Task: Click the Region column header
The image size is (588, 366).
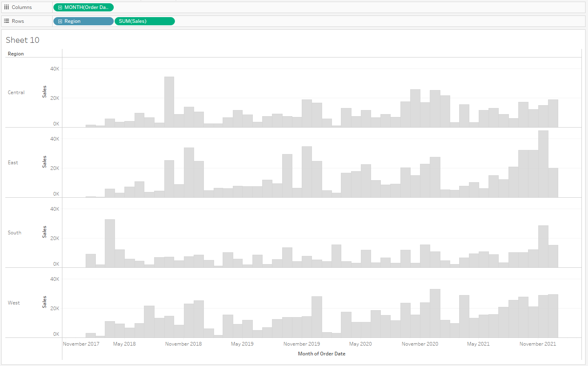Action: click(x=16, y=54)
